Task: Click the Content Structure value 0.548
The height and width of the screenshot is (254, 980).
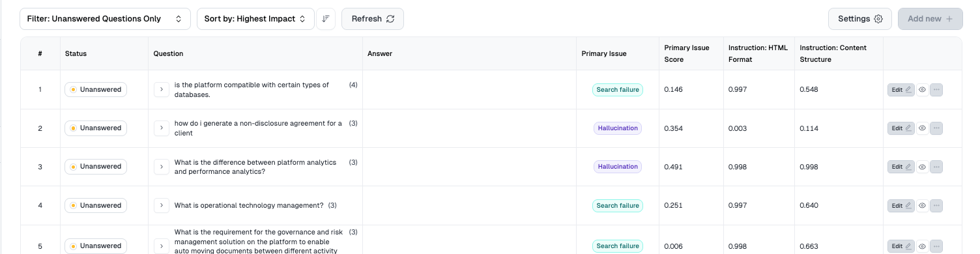Action: tap(809, 90)
